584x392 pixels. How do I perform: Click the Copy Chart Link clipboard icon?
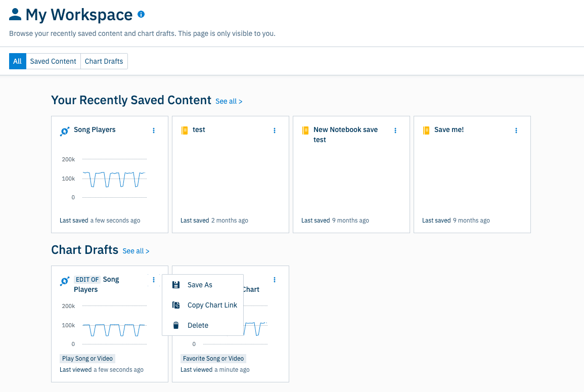tap(176, 305)
